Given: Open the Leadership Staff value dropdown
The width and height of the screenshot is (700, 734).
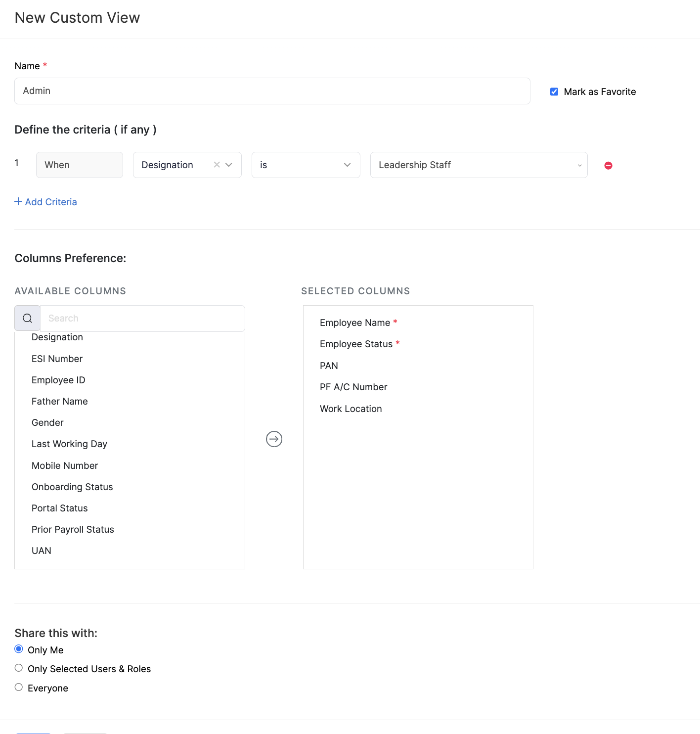Looking at the screenshot, I should [x=478, y=165].
